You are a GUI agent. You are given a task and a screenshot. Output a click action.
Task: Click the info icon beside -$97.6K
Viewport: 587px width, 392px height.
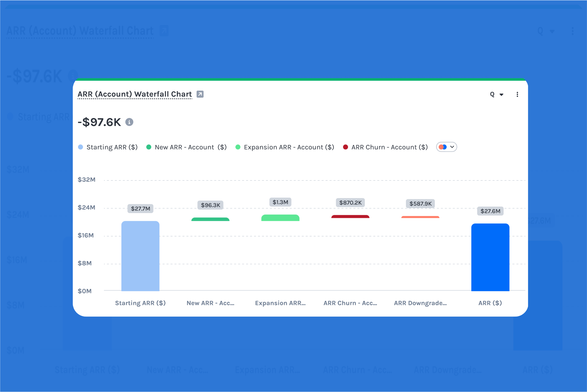click(130, 122)
